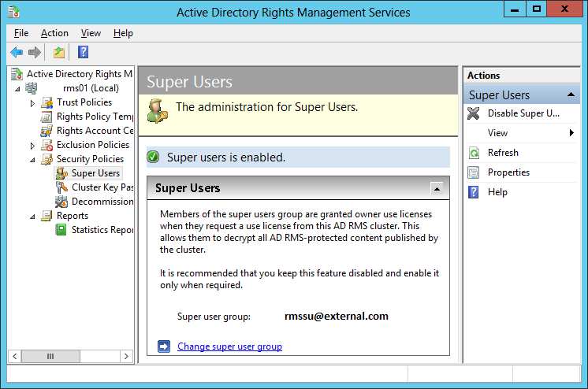Click the Up one level folder icon

click(x=59, y=52)
